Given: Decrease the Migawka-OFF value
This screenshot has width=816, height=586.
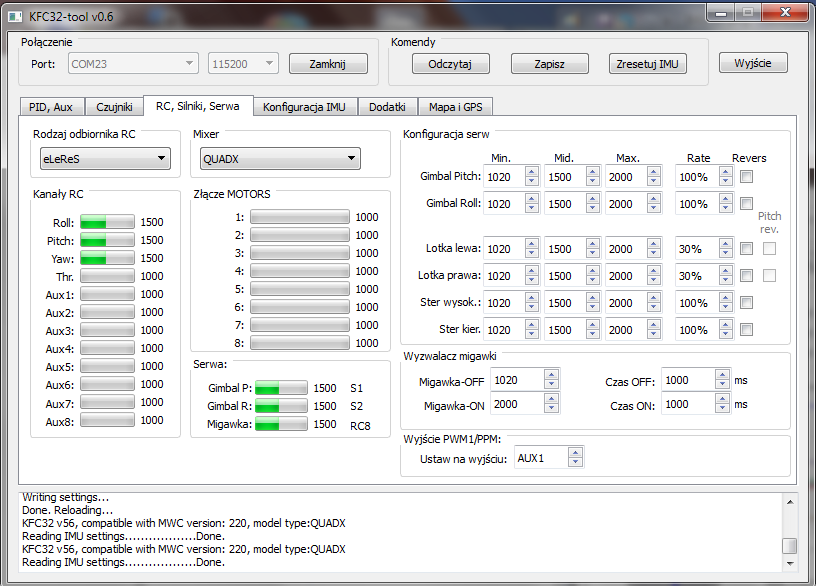Looking at the screenshot, I should point(550,384).
